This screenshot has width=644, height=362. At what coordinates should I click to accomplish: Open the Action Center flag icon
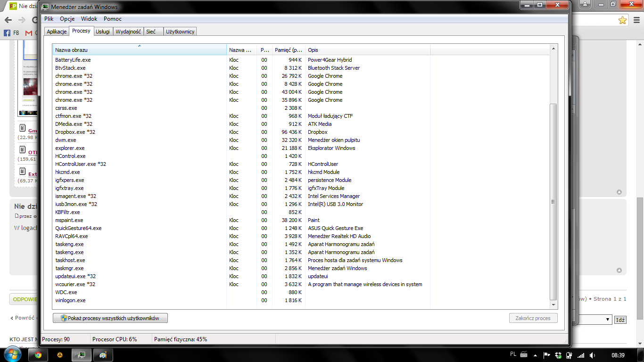[x=547, y=355]
